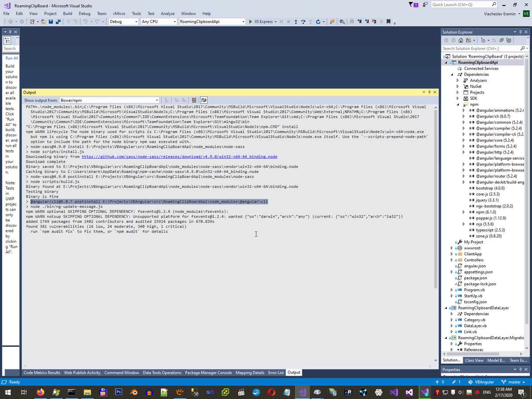Expand the Analyzers node

coord(458,81)
